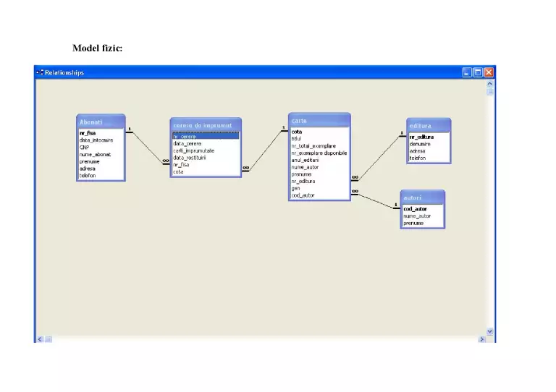Select the editura table title bar
The height and width of the screenshot is (392, 556).
(429, 125)
